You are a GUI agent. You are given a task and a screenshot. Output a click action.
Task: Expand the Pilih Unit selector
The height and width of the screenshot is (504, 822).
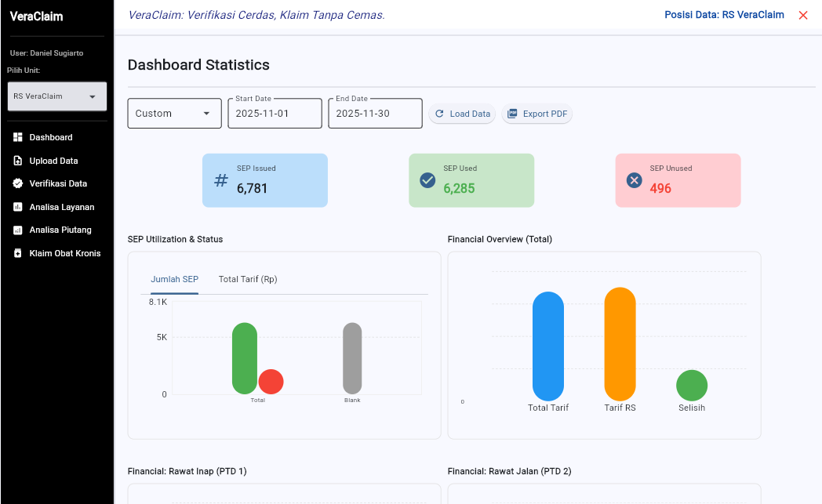56,96
